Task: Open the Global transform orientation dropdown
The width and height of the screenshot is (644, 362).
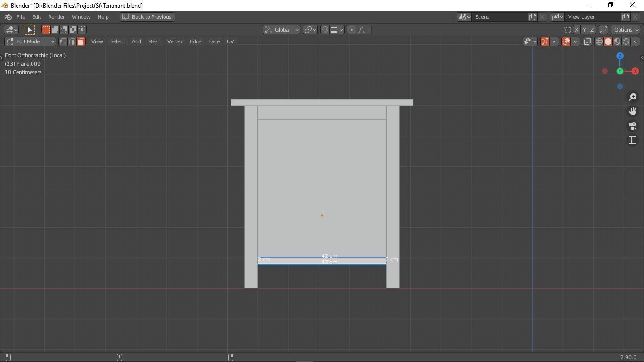Action: coord(281,30)
